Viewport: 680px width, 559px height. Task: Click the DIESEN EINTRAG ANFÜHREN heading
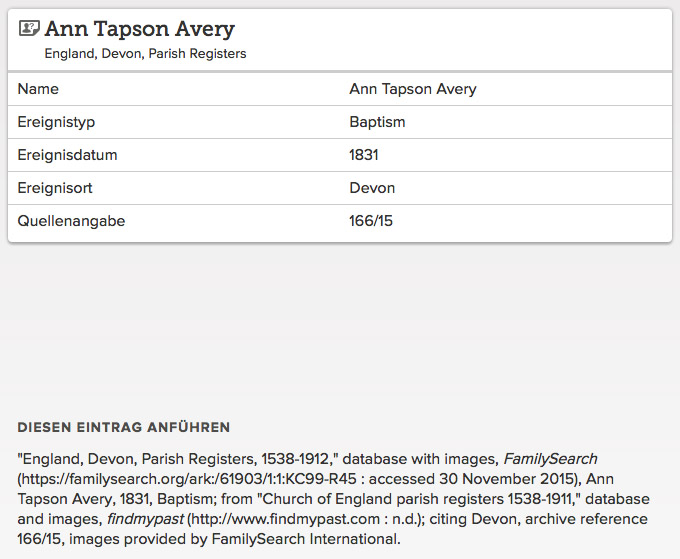tap(124, 427)
